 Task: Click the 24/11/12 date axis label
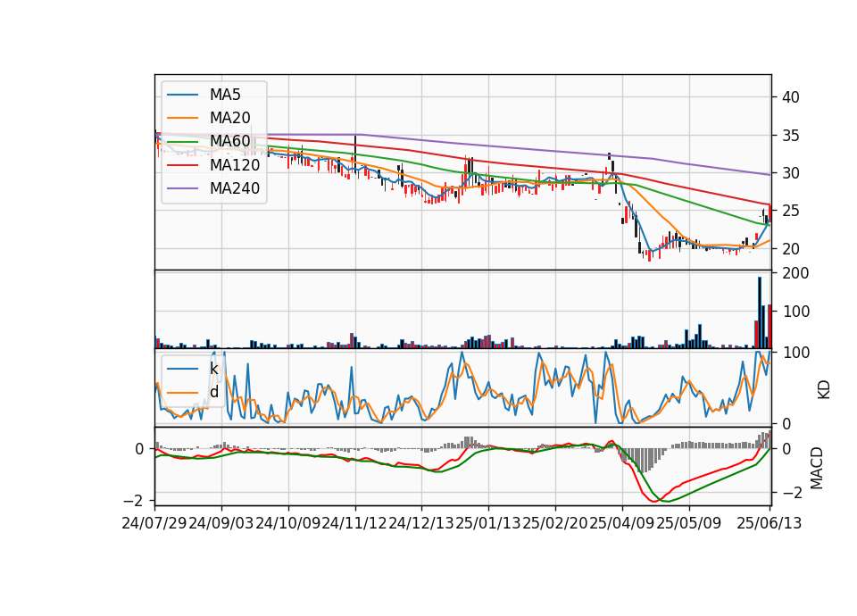pyautogui.click(x=354, y=523)
